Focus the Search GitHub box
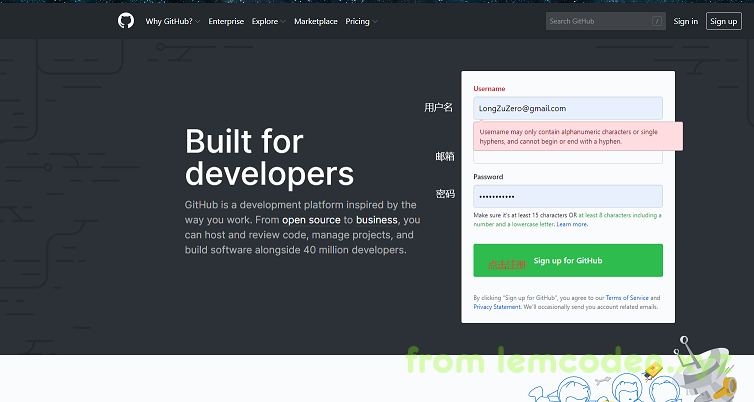 600,21
